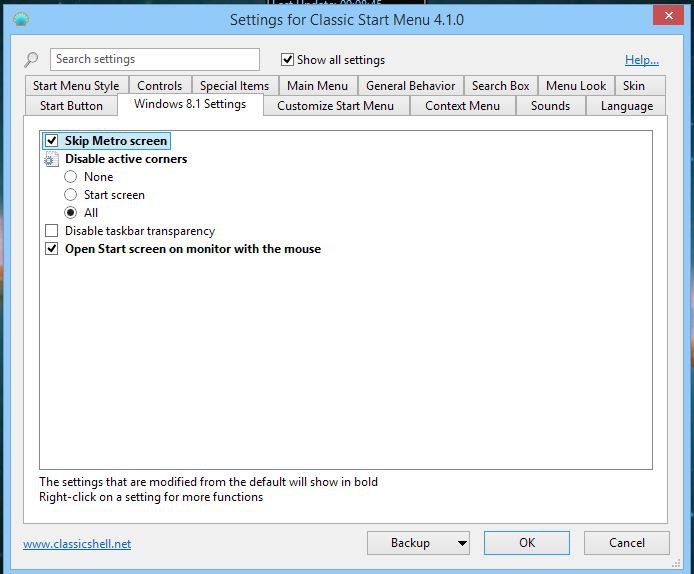
Task: Toggle Open Start screen on monitor with mouse
Action: pyautogui.click(x=52, y=249)
